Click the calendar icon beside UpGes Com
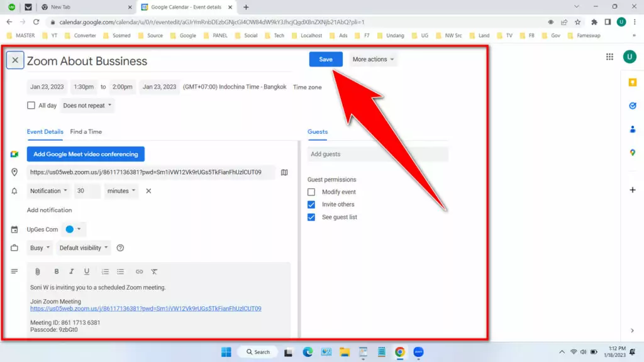 (14, 229)
